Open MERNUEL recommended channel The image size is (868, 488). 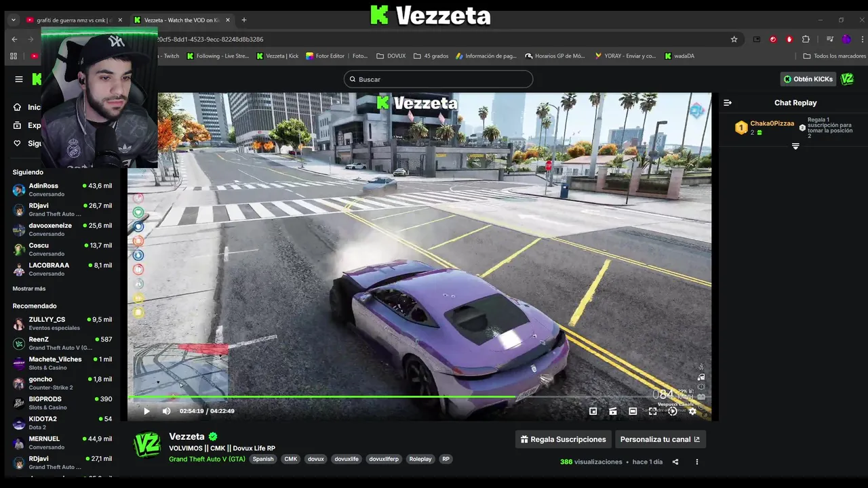pos(62,443)
